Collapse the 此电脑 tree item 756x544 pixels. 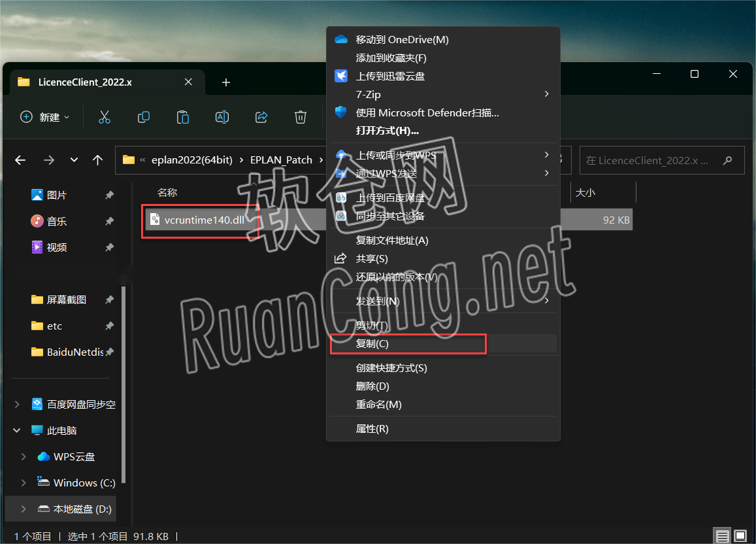click(x=16, y=430)
